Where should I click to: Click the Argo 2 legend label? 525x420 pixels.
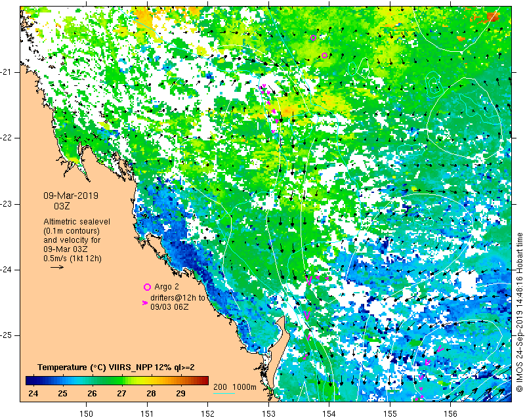click(x=167, y=287)
